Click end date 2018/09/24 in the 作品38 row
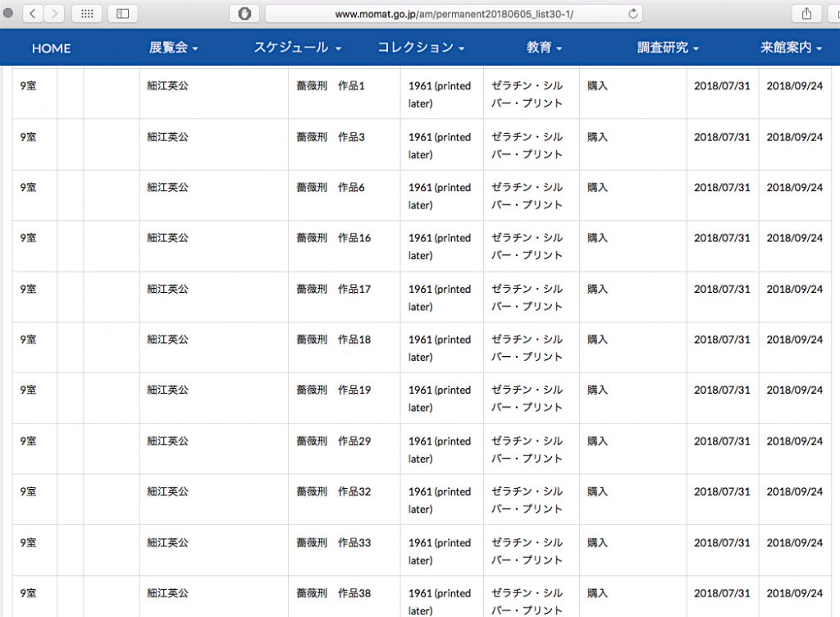The image size is (840, 617). tap(794, 593)
